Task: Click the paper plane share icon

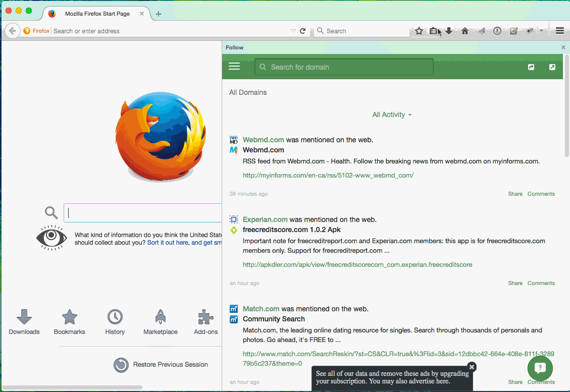Action: tap(481, 31)
